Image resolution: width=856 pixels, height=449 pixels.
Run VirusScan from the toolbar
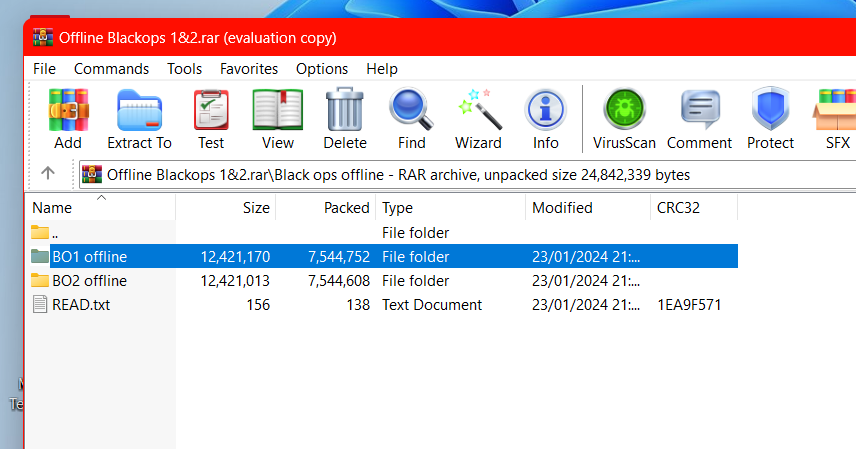[x=625, y=110]
